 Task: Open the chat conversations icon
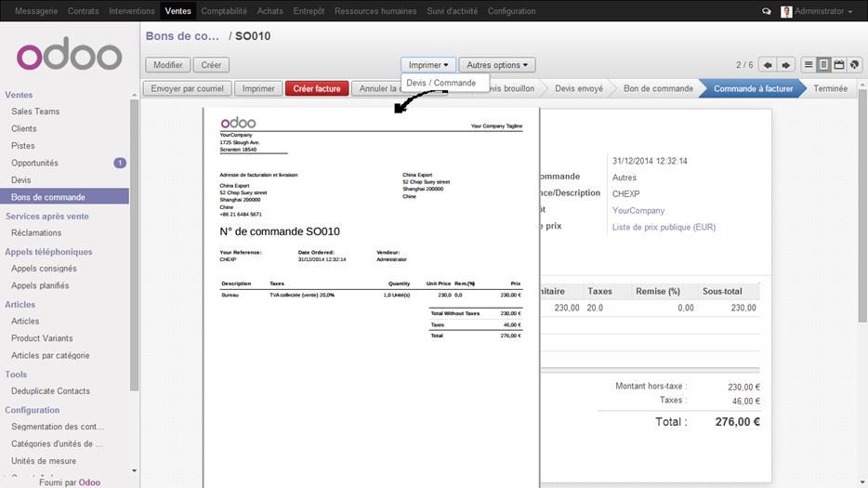(x=767, y=11)
